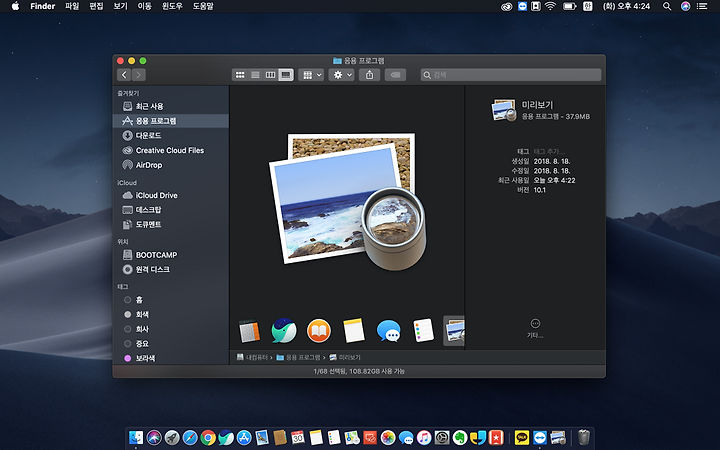Switch Finder to gallery view

(x=286, y=75)
